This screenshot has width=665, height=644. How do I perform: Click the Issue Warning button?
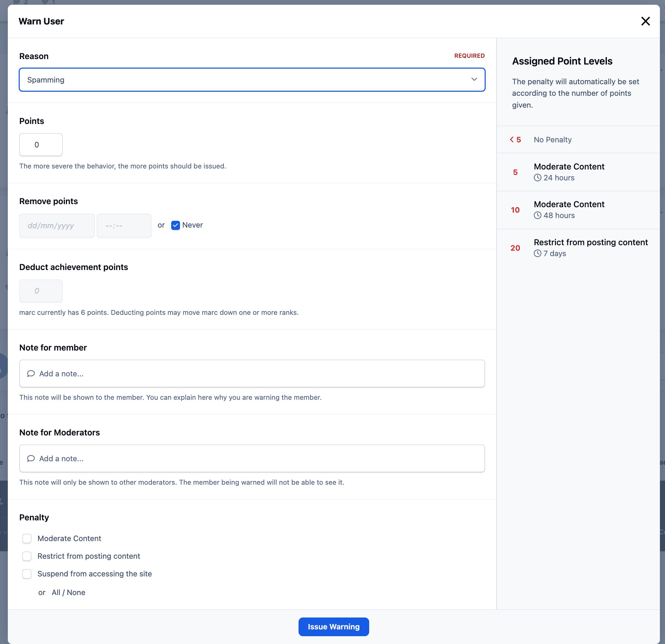[x=334, y=627]
